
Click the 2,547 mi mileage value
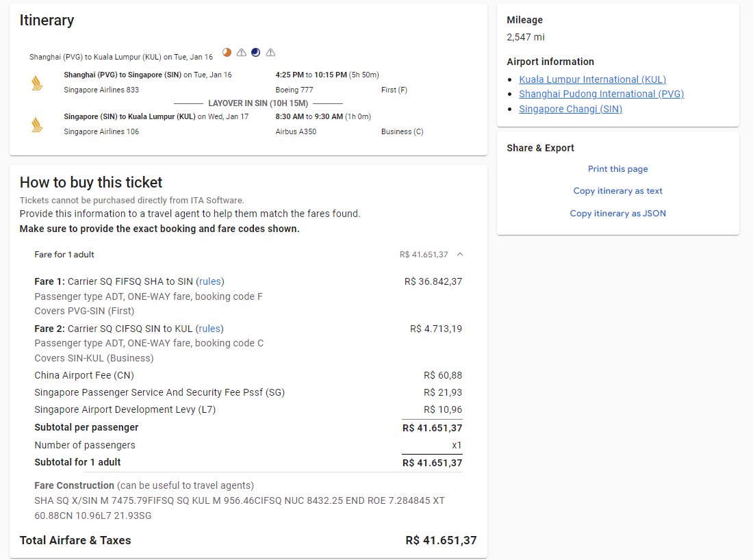point(525,37)
